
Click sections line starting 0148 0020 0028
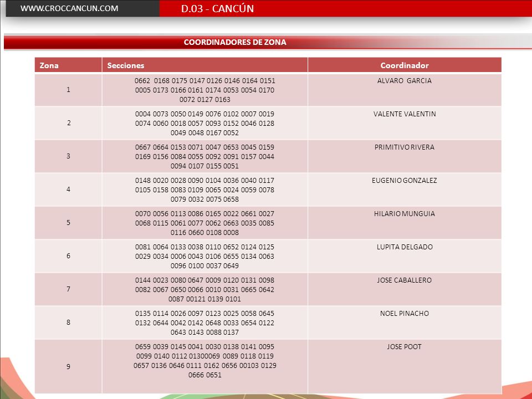click(205, 181)
